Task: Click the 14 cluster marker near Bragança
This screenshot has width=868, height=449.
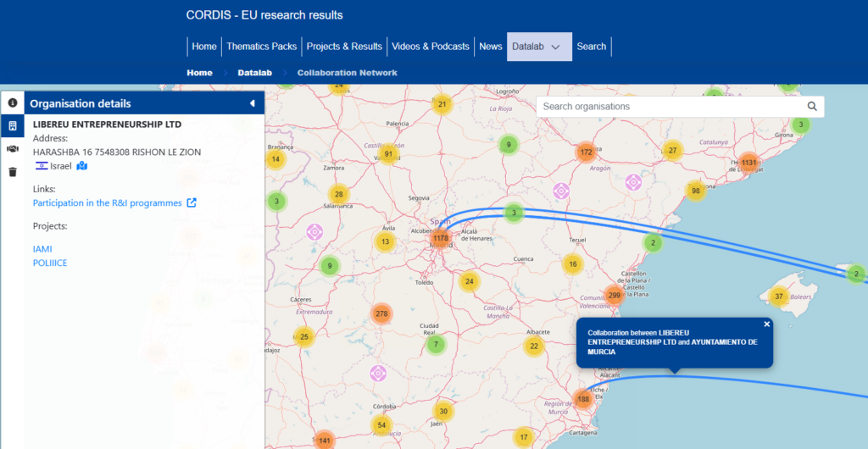Action: coord(275,160)
